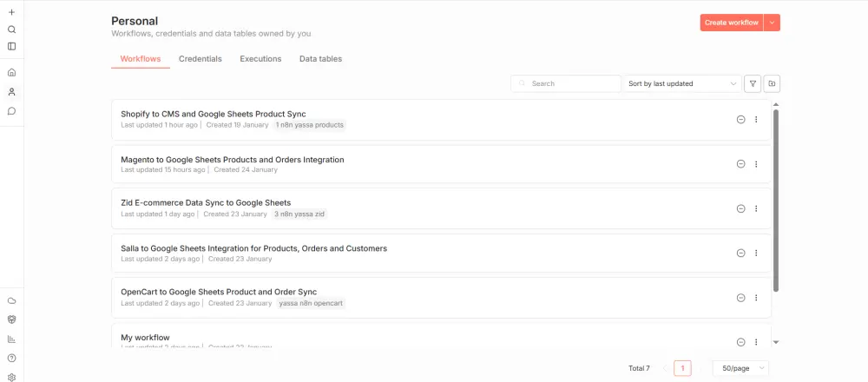
Task: Toggle status circle of Zid E-commerce workflow
Action: pyautogui.click(x=740, y=208)
